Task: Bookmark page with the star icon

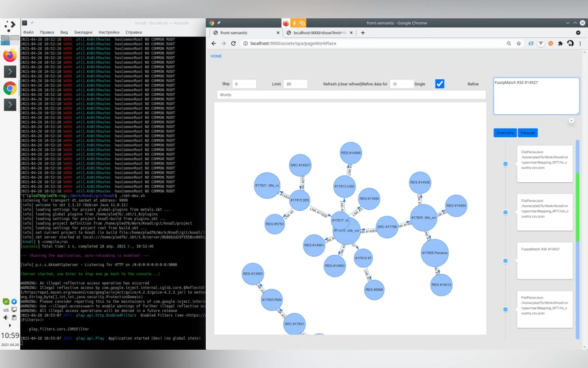Action: point(519,43)
